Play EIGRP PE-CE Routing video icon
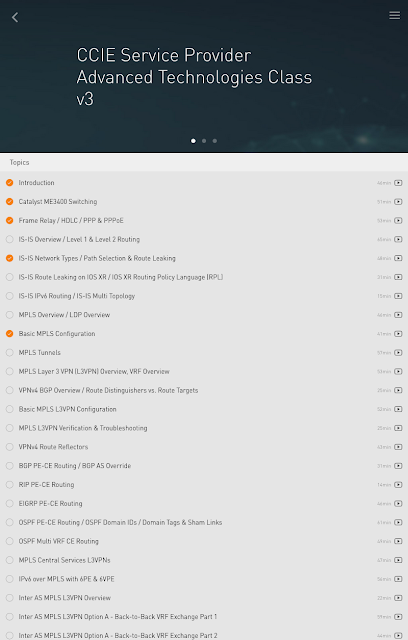Viewport: 408px width, 640px height. pyautogui.click(x=398, y=504)
